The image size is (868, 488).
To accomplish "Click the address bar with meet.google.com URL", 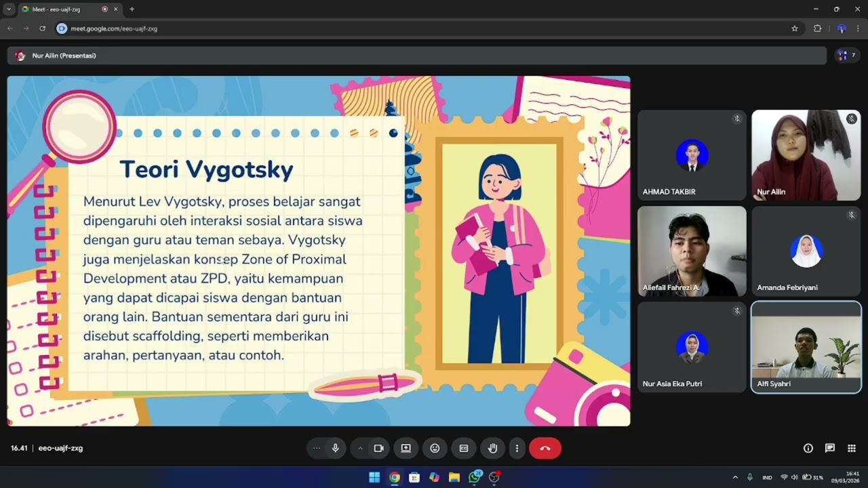I will pyautogui.click(x=427, y=28).
